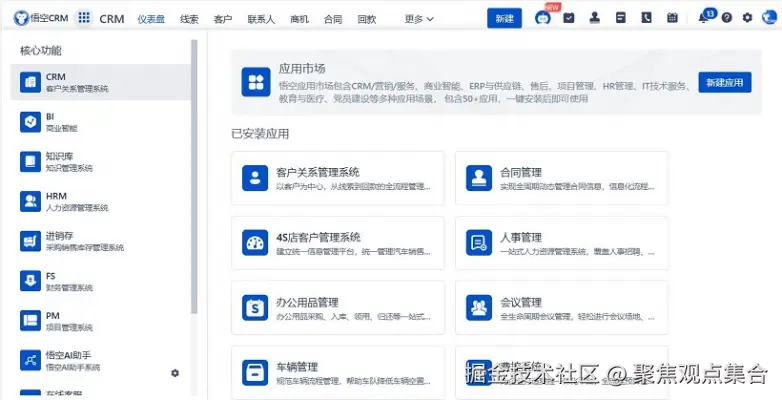Image resolution: width=782 pixels, height=400 pixels.
Task: Switch to the 商机 tab
Action: (x=299, y=19)
